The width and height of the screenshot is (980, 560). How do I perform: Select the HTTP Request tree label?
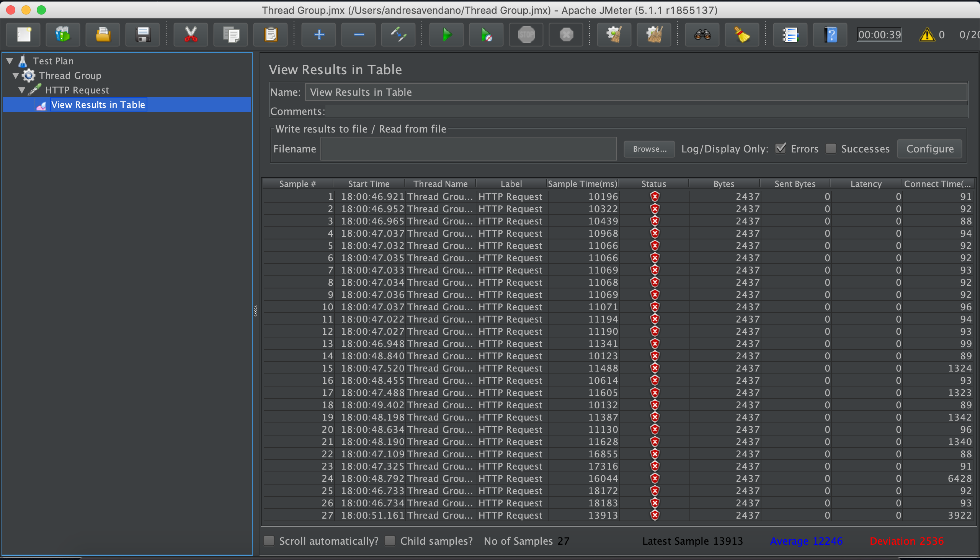(77, 90)
